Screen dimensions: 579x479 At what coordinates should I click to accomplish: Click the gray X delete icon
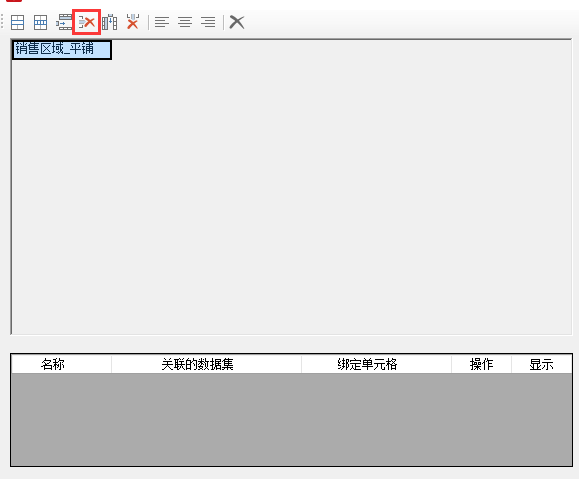(237, 22)
